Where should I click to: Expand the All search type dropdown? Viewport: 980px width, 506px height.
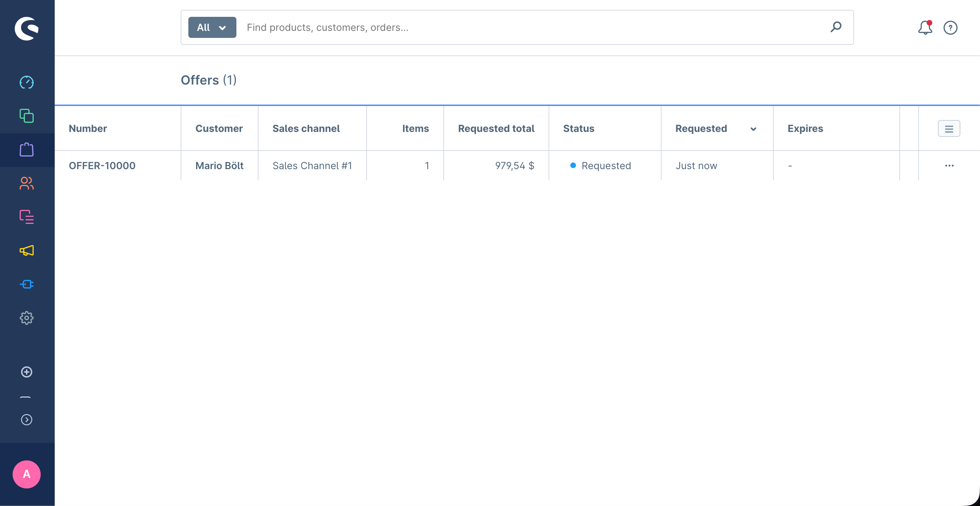212,27
